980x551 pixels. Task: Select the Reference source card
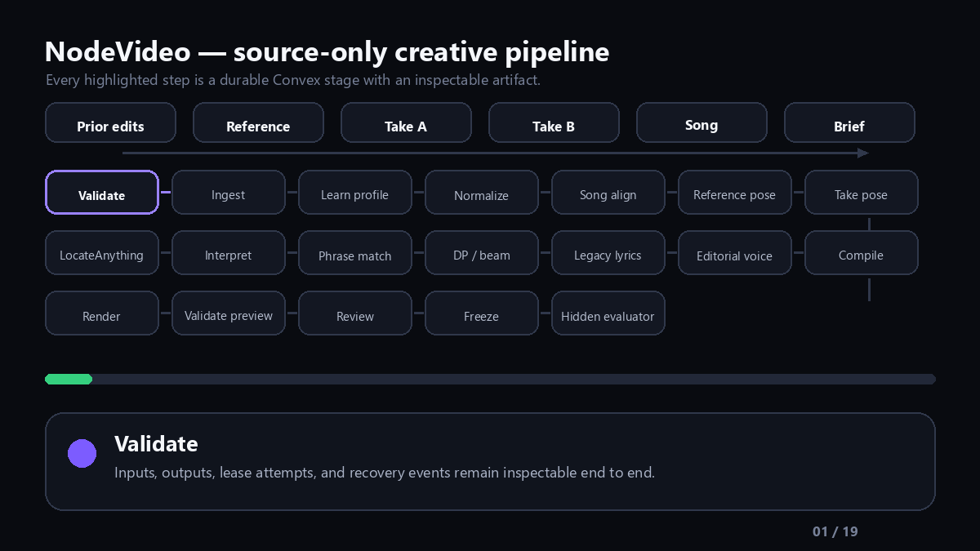tap(258, 122)
